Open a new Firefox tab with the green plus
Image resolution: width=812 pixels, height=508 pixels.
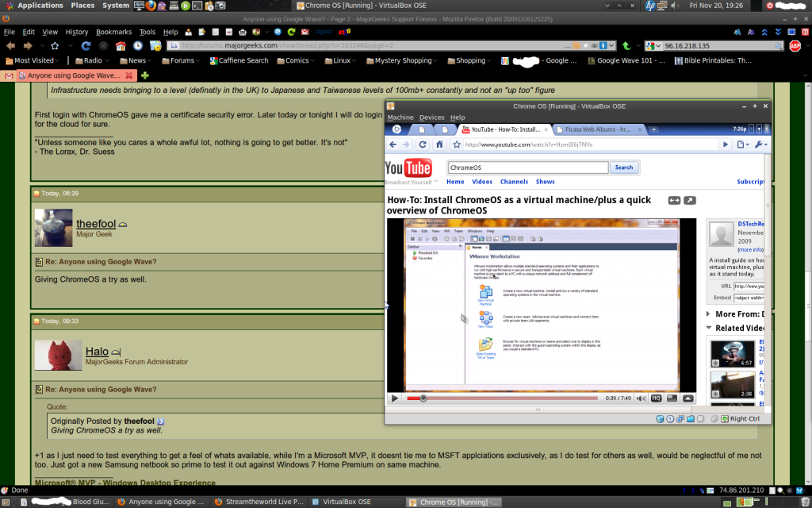point(144,75)
